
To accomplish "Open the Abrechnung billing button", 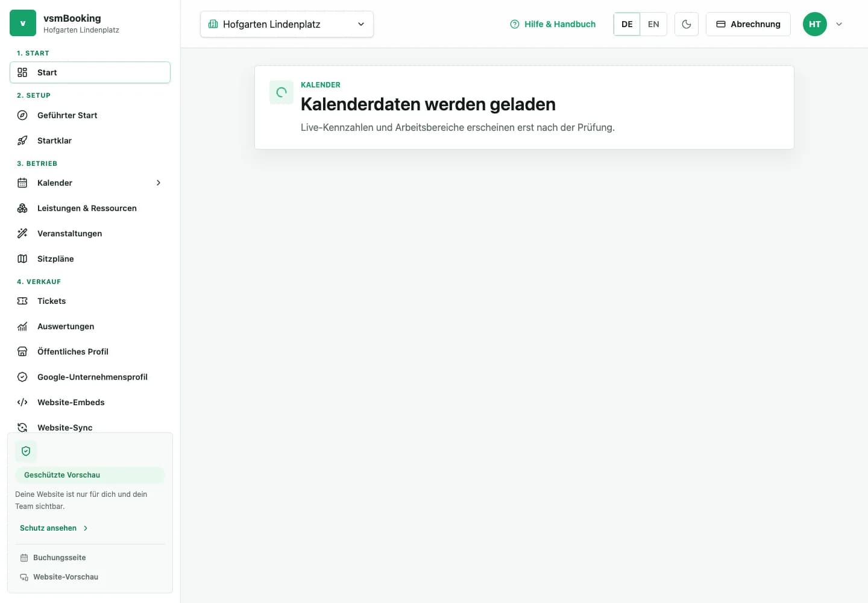I will click(x=748, y=24).
